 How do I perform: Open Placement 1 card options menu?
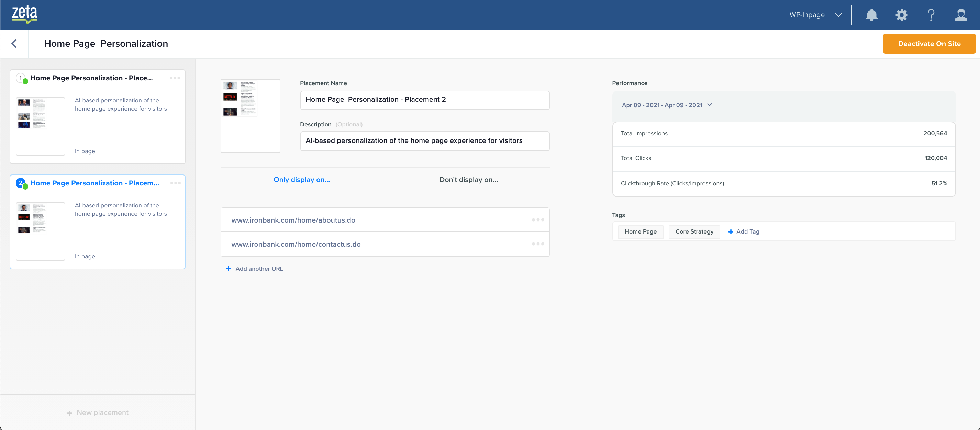tap(175, 78)
